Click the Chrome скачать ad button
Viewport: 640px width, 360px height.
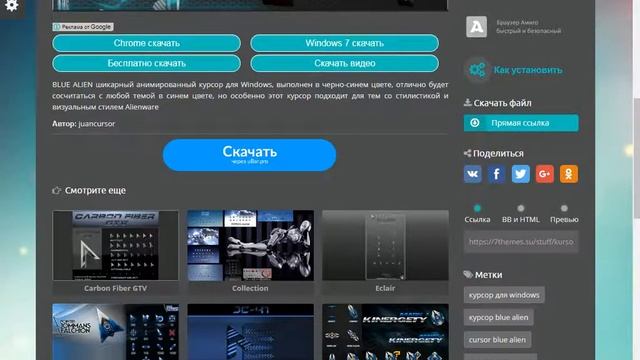tap(147, 43)
